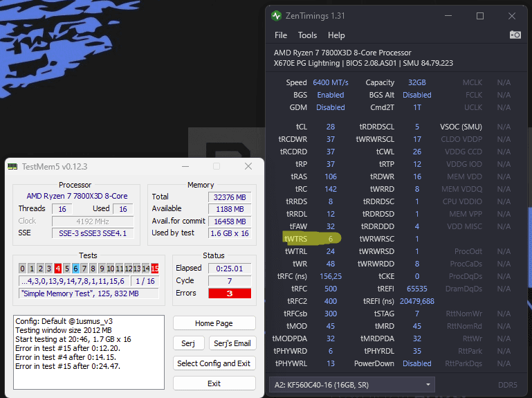Click the highlighted tWTRS value 6
The width and height of the screenshot is (532, 398).
331,239
